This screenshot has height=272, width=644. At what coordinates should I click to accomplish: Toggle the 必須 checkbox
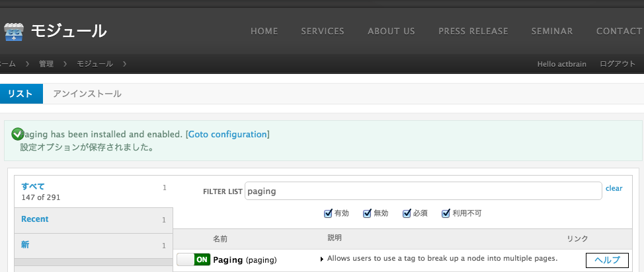(407, 213)
